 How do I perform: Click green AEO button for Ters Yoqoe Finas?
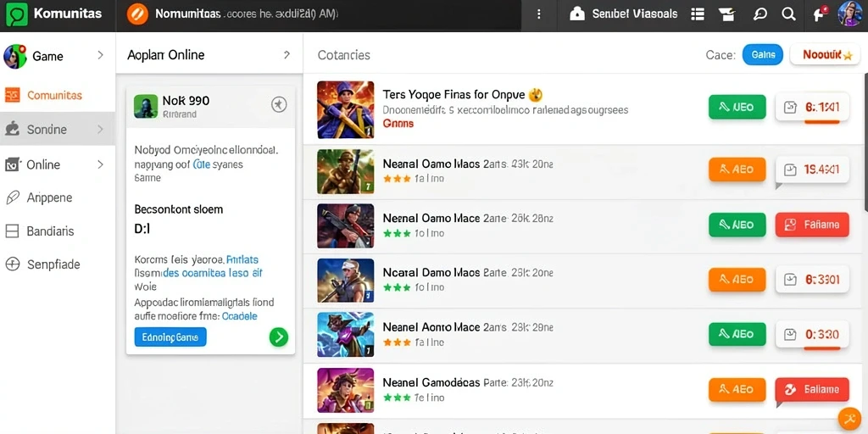(x=737, y=107)
